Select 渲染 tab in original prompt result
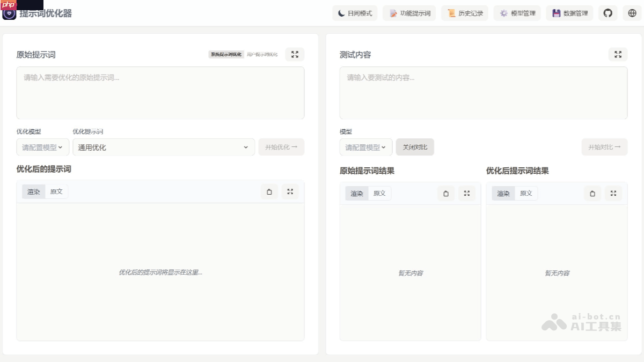644x362 pixels. (356, 193)
